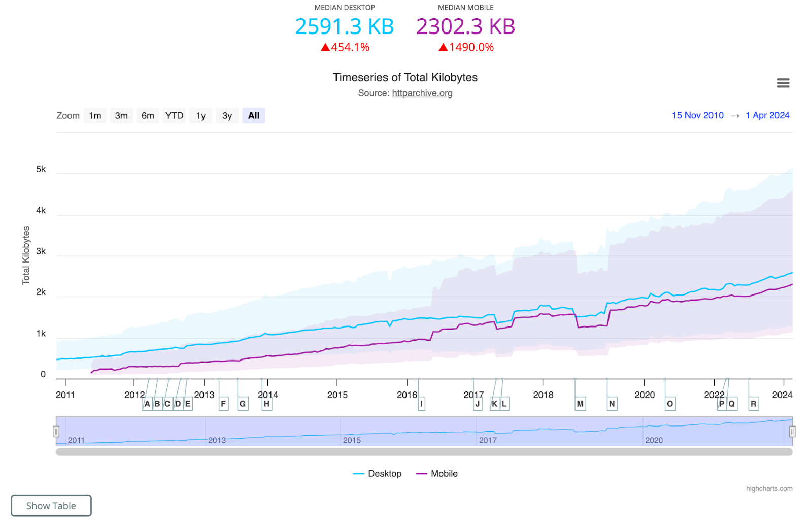Hide the Mobile series via the legend
Screen dimensions: 812x524
(x=437, y=473)
